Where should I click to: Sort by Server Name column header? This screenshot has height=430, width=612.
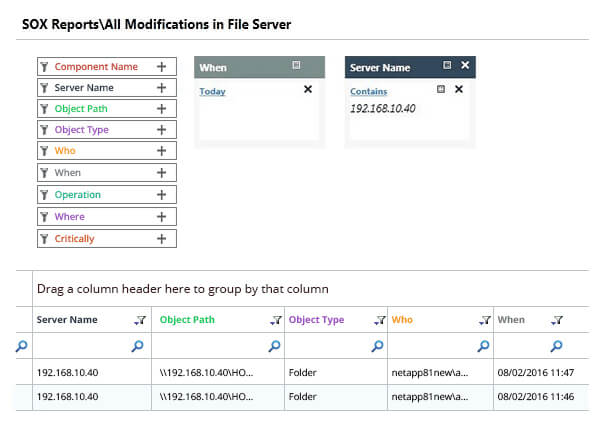tap(67, 320)
